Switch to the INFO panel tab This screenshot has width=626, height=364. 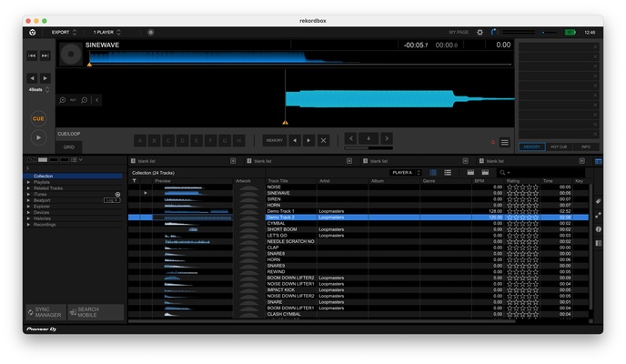point(586,147)
